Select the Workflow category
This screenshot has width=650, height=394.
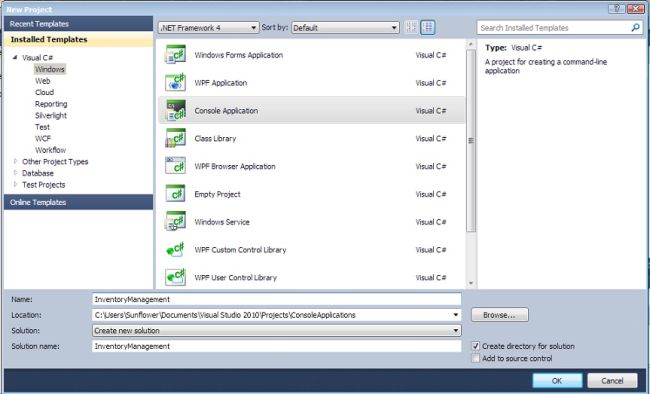51,150
